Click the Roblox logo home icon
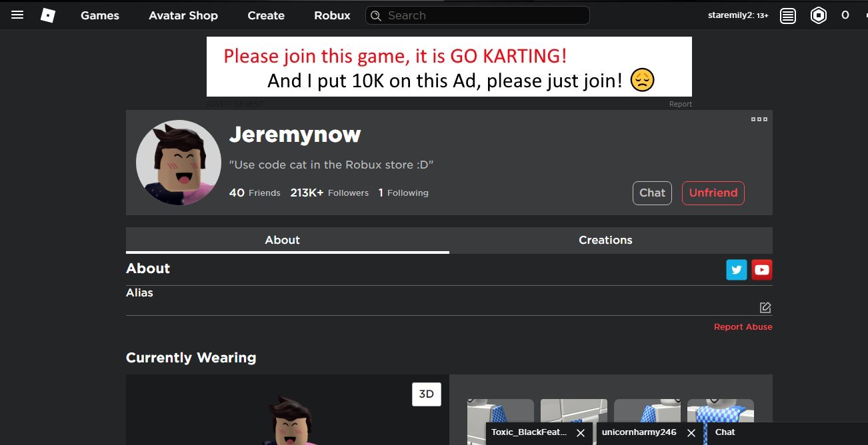This screenshot has width=868, height=445. [48, 15]
